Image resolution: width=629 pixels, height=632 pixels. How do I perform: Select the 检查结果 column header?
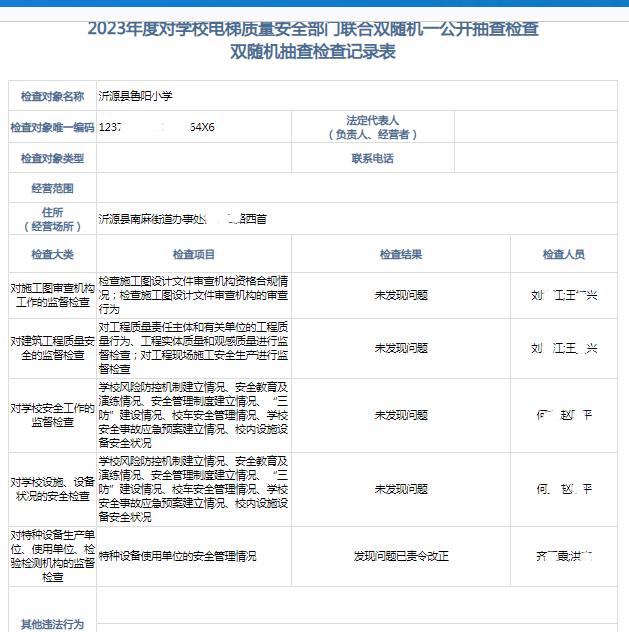point(401,254)
